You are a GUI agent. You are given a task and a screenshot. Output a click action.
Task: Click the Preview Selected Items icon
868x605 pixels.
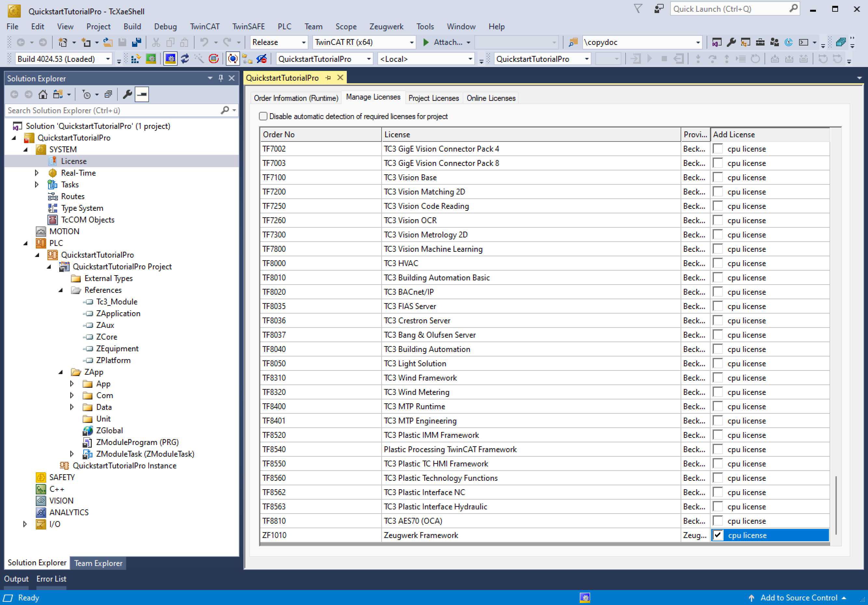tap(142, 94)
